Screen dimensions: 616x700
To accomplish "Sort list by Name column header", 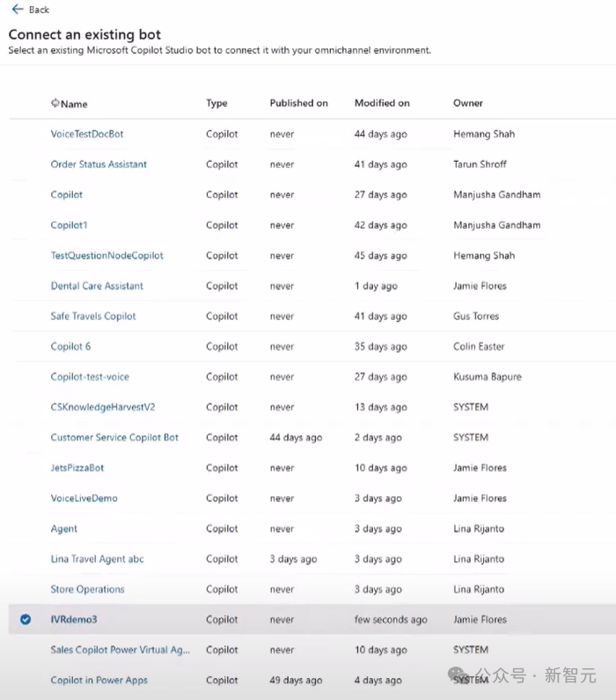I will (x=74, y=104).
